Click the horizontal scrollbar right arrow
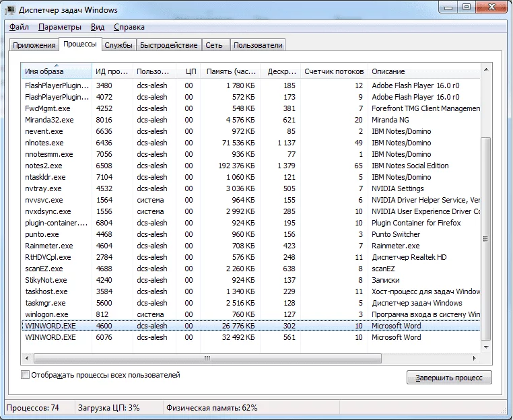 click(475, 358)
